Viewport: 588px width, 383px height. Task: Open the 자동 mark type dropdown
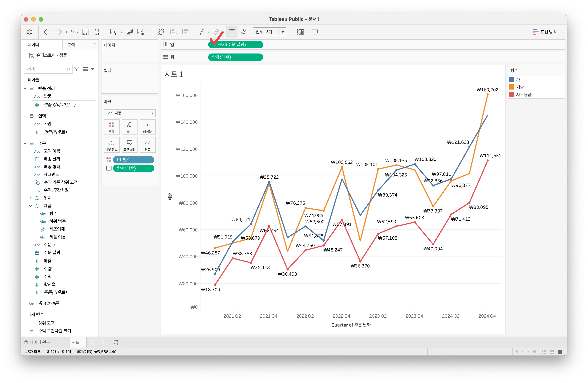pos(130,113)
